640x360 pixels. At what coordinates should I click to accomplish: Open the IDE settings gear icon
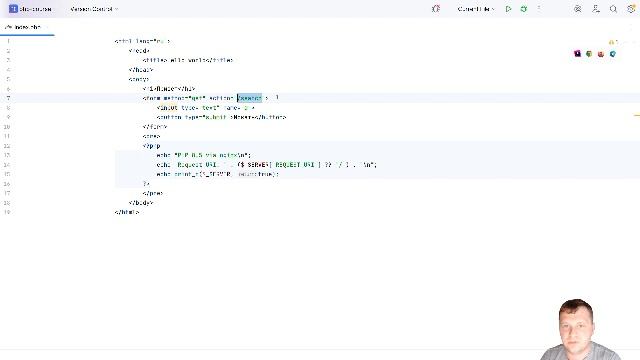click(631, 9)
